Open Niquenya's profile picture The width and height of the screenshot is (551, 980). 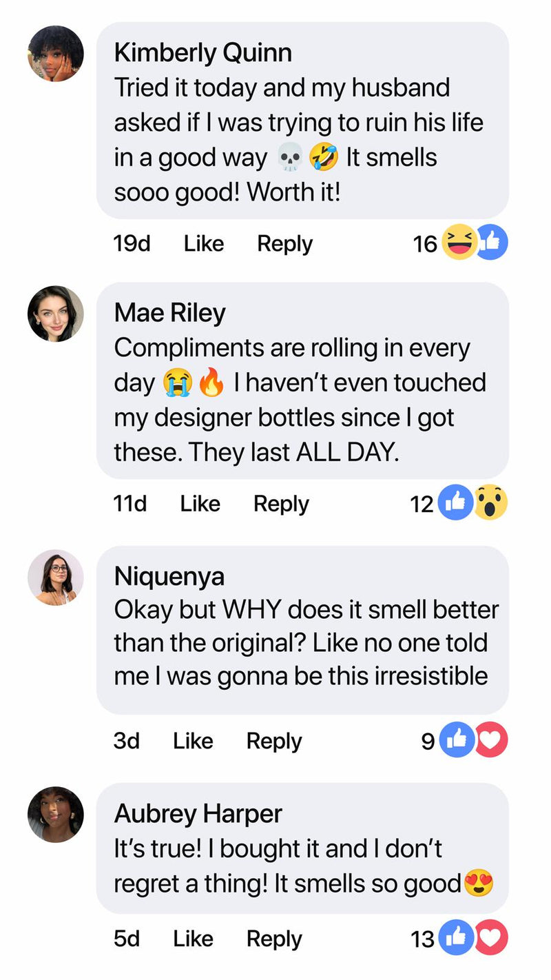pyautogui.click(x=56, y=578)
